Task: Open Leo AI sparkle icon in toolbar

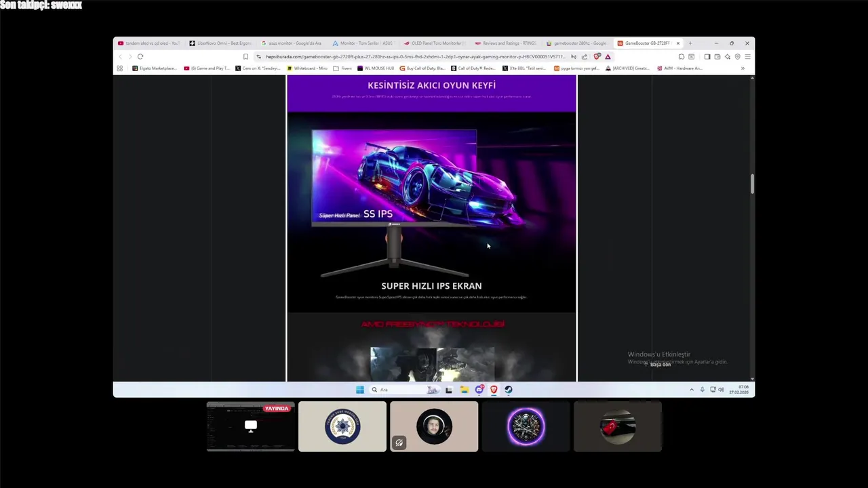Action: 728,57
